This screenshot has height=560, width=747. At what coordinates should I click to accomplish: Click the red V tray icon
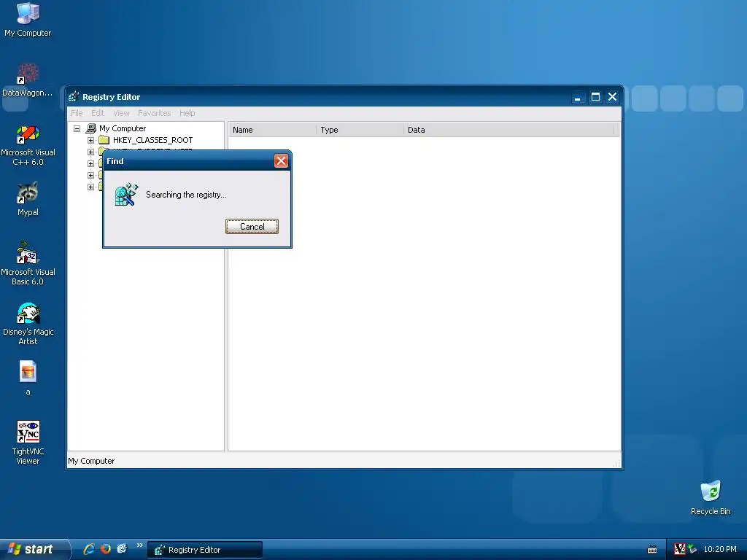[x=680, y=549]
